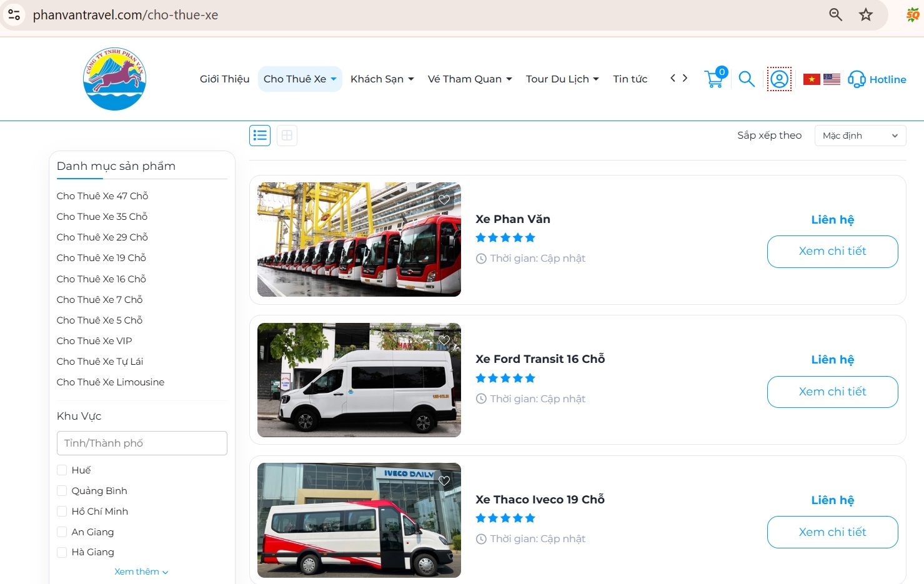
Task: Add Xe Phan Văn to favorites
Action: 444,199
